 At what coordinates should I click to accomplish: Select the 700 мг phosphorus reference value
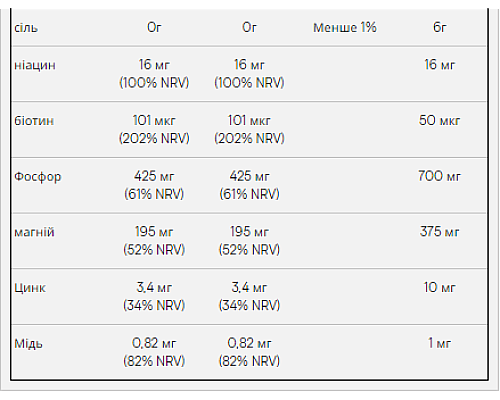(440, 176)
